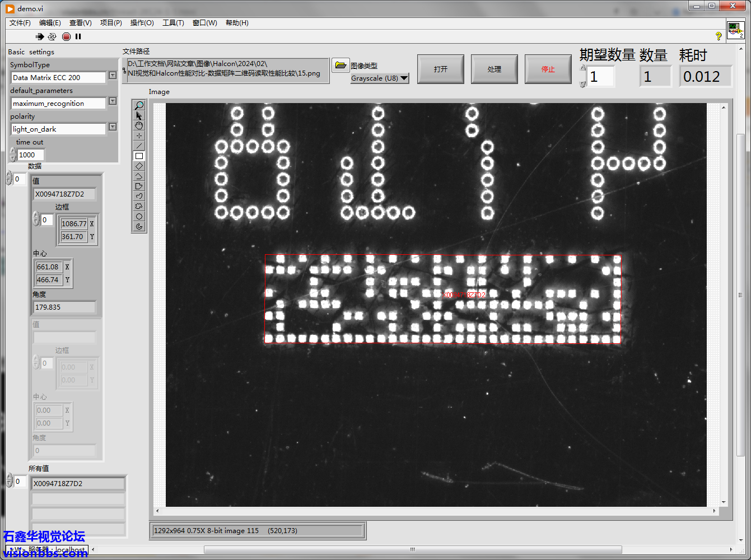
Task: Click the time out value field
Action: tap(31, 155)
